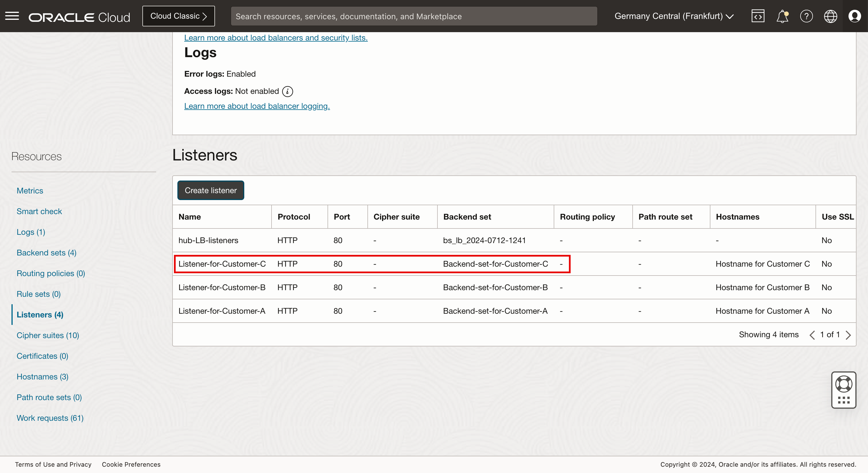Focus the resources search field
The image size is (868, 473).
click(414, 16)
